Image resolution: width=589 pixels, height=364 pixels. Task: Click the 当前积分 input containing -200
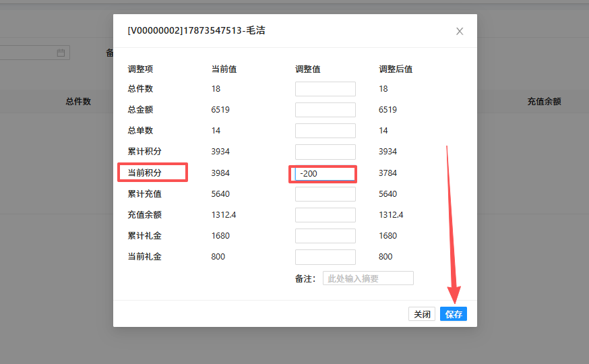tap(325, 173)
